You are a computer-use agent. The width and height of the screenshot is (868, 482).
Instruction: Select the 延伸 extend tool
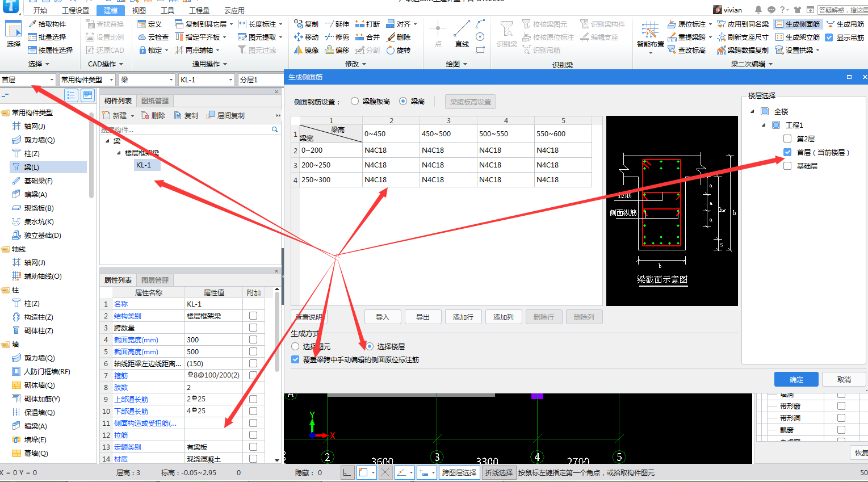337,24
